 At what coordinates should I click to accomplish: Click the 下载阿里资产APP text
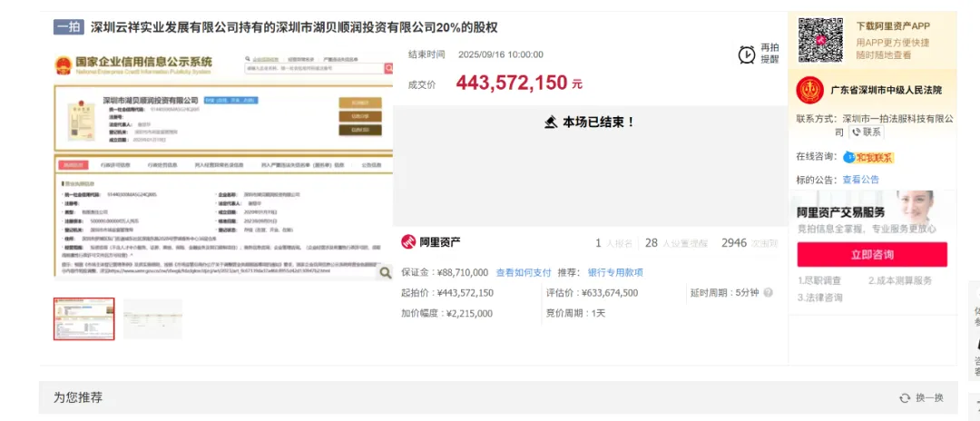[x=893, y=26]
